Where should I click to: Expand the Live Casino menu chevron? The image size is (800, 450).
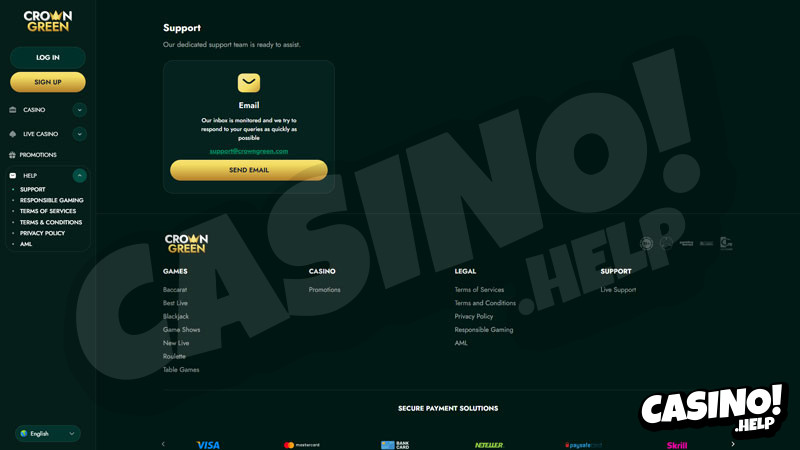tap(80, 134)
